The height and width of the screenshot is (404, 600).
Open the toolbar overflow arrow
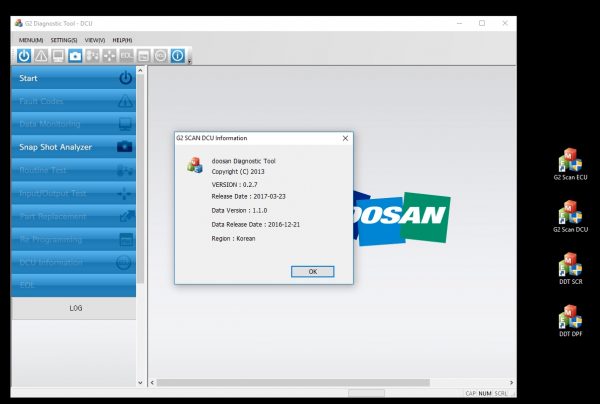click(189, 61)
